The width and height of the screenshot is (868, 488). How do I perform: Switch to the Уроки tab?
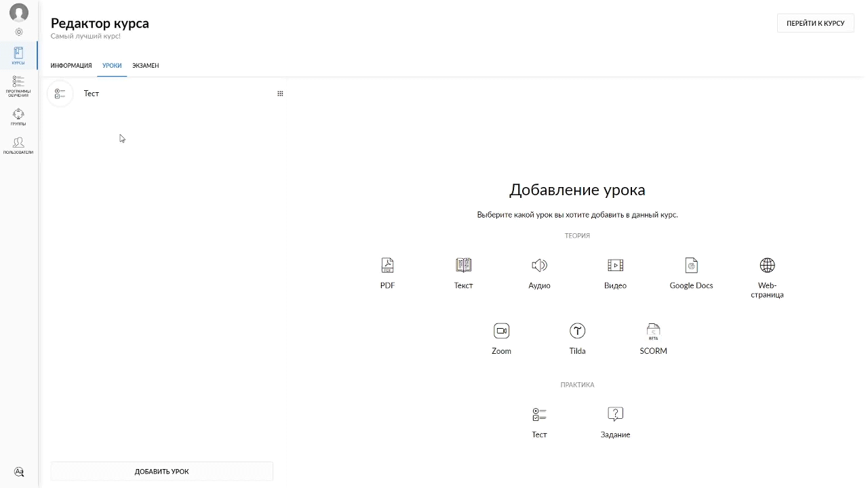point(112,66)
